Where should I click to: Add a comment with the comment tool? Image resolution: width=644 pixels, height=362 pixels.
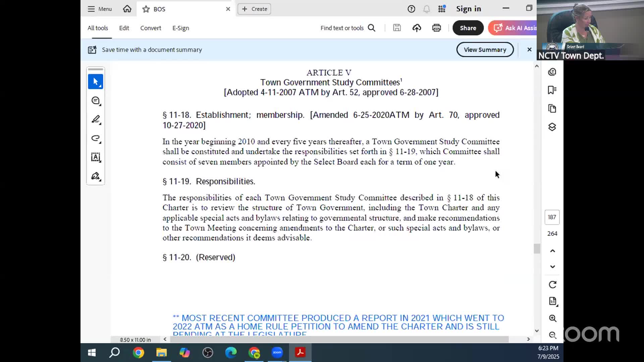click(x=96, y=101)
